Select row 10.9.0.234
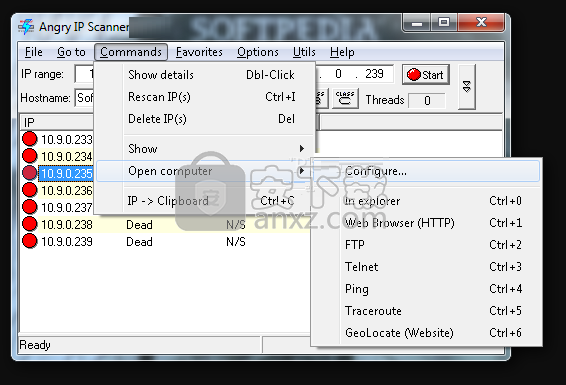566x385 pixels. 66,156
